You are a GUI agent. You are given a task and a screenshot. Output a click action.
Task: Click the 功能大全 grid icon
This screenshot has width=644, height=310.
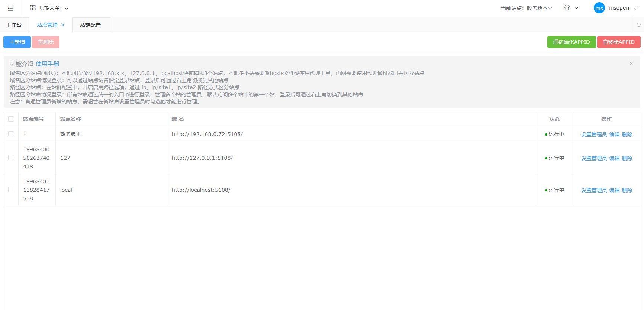tap(33, 8)
